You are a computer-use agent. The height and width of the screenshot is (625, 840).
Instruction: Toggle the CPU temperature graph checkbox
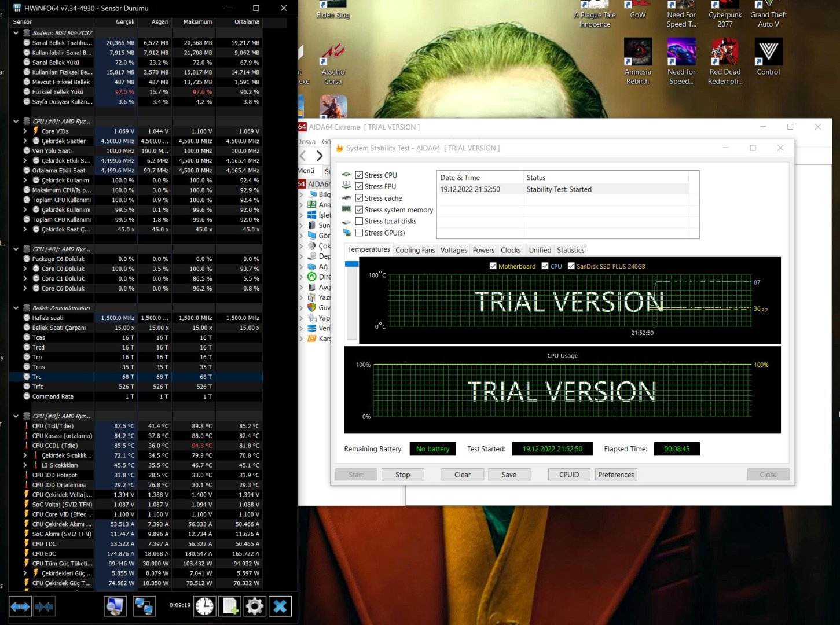pos(545,266)
